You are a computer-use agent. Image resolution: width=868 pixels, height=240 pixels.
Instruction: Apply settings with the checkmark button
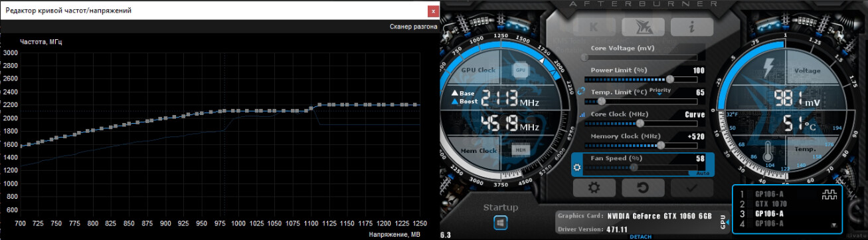[x=691, y=187]
